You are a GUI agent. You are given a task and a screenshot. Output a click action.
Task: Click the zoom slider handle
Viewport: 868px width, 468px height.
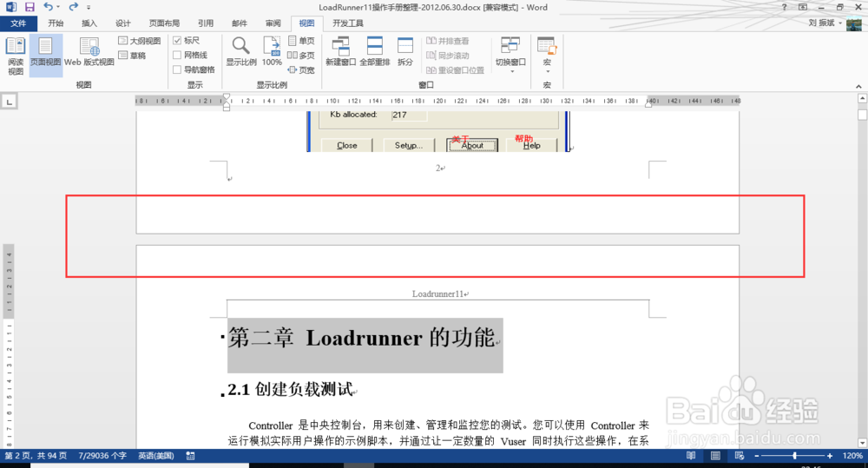click(794, 456)
